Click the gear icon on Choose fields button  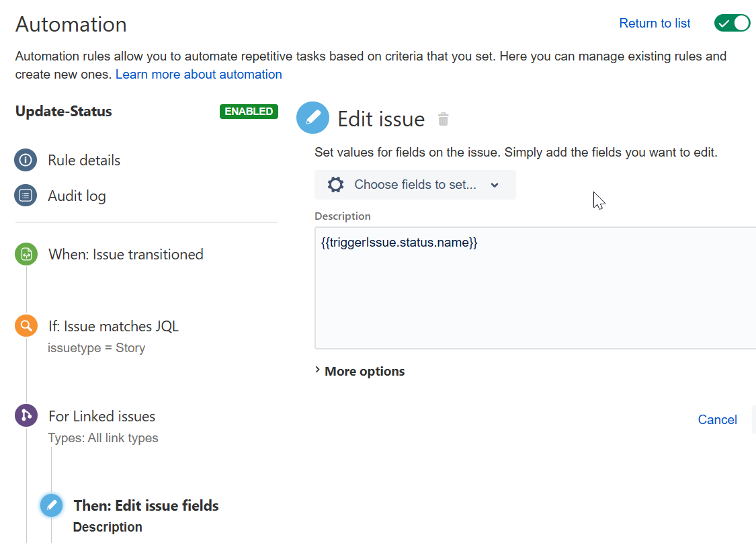point(335,184)
